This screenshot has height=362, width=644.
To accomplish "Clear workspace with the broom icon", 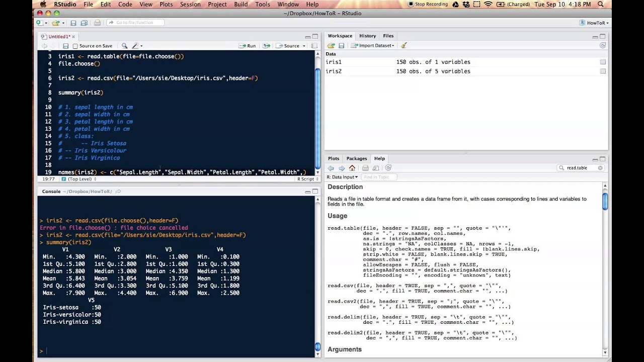I will coord(404,45).
